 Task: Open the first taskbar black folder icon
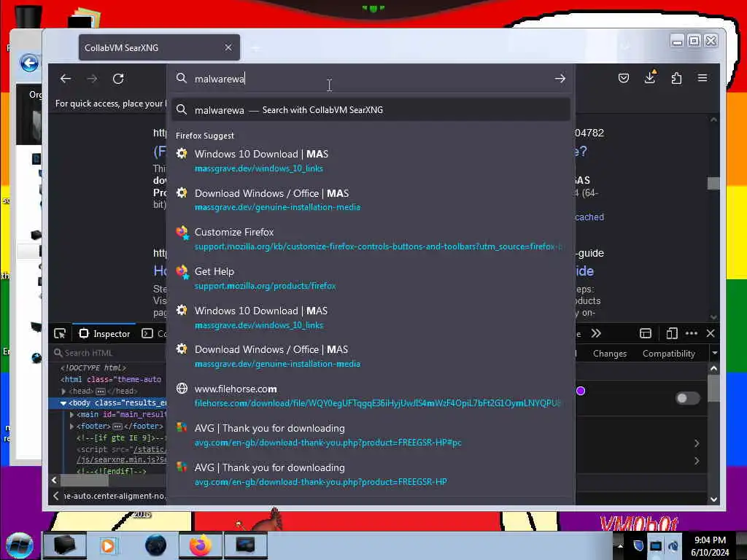click(x=65, y=545)
